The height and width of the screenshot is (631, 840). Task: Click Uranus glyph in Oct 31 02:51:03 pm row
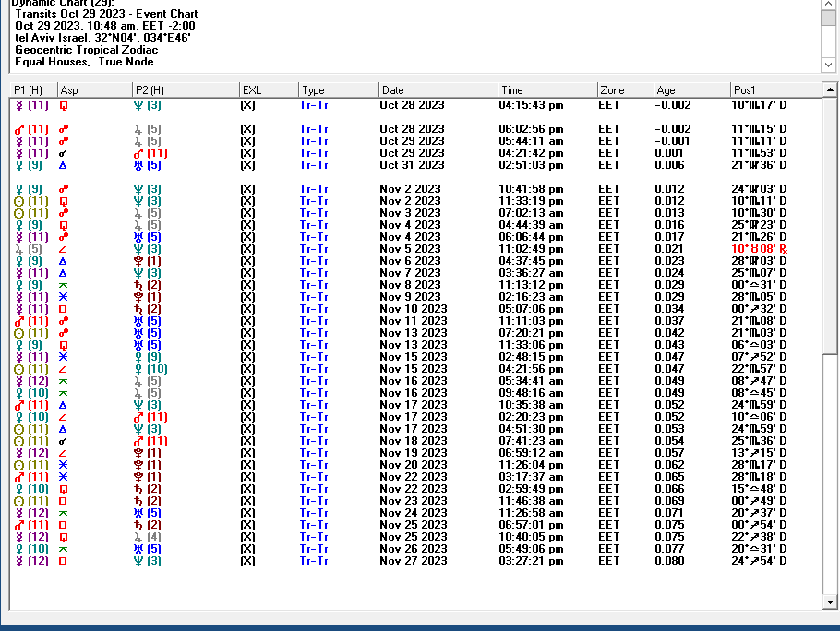click(x=138, y=165)
